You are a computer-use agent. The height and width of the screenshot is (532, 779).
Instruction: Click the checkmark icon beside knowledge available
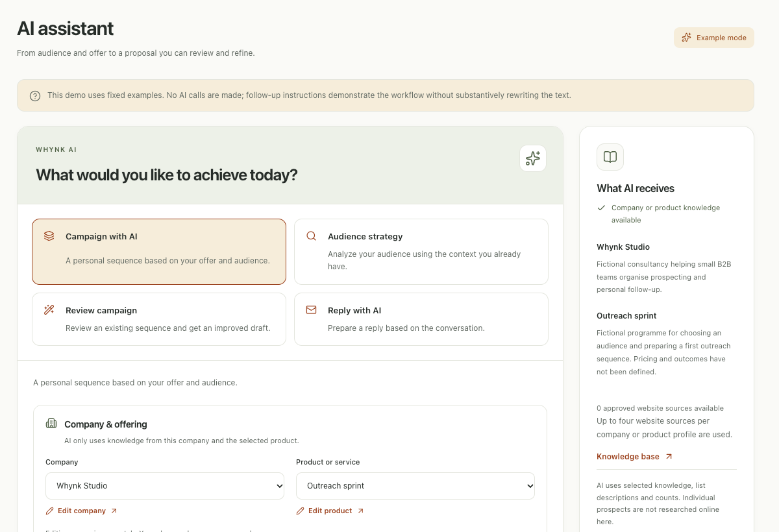pyautogui.click(x=602, y=208)
